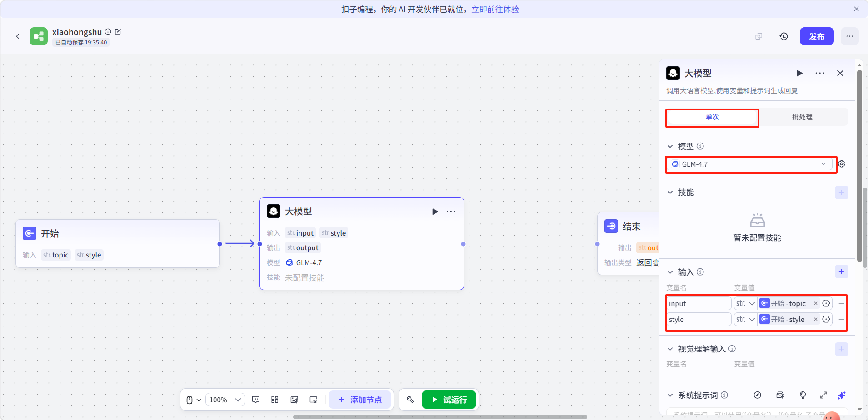Edit the xiaohongshu workflow name
The width and height of the screenshot is (868, 420).
[118, 32]
